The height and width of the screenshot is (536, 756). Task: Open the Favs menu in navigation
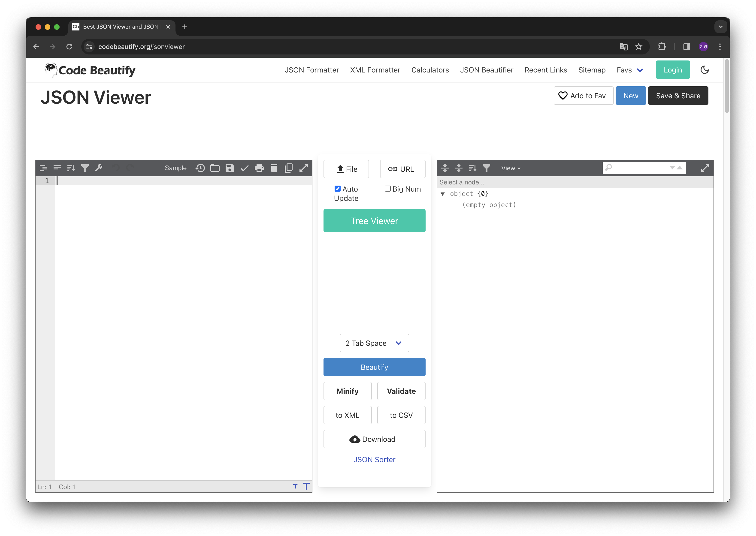[x=629, y=70]
